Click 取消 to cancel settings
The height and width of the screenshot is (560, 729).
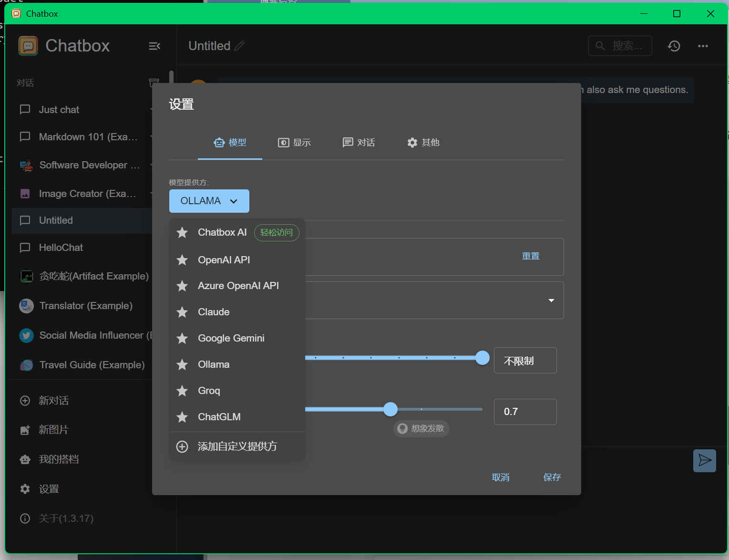pos(501,477)
